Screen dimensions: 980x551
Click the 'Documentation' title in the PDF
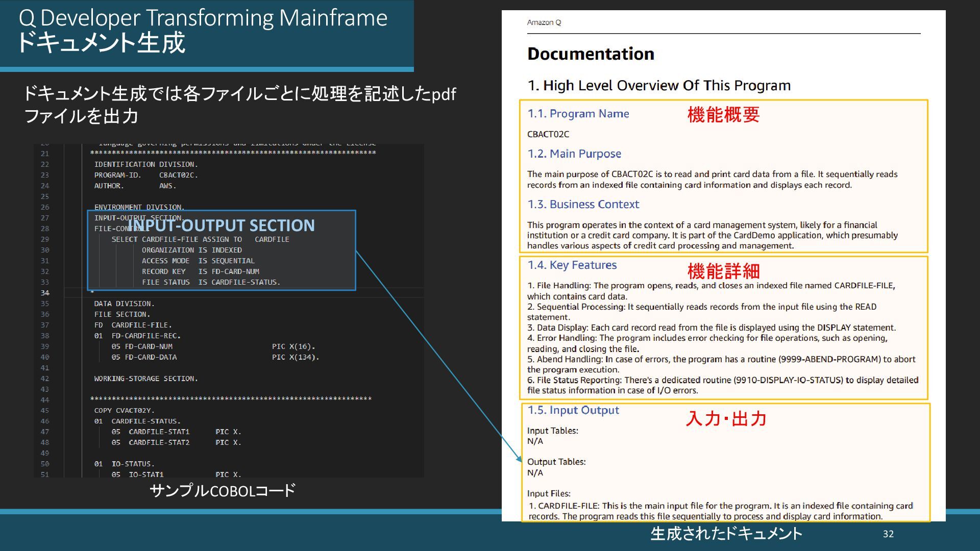point(591,54)
